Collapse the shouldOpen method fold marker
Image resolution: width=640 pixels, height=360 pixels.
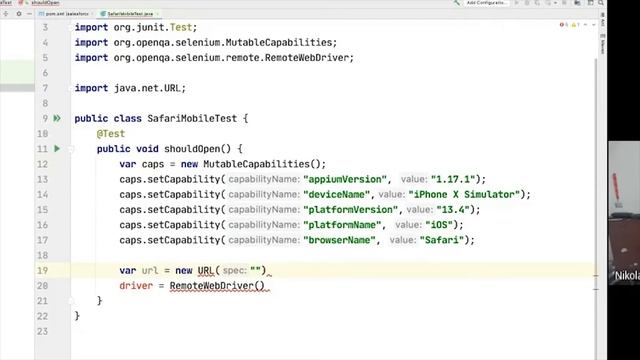71,149
